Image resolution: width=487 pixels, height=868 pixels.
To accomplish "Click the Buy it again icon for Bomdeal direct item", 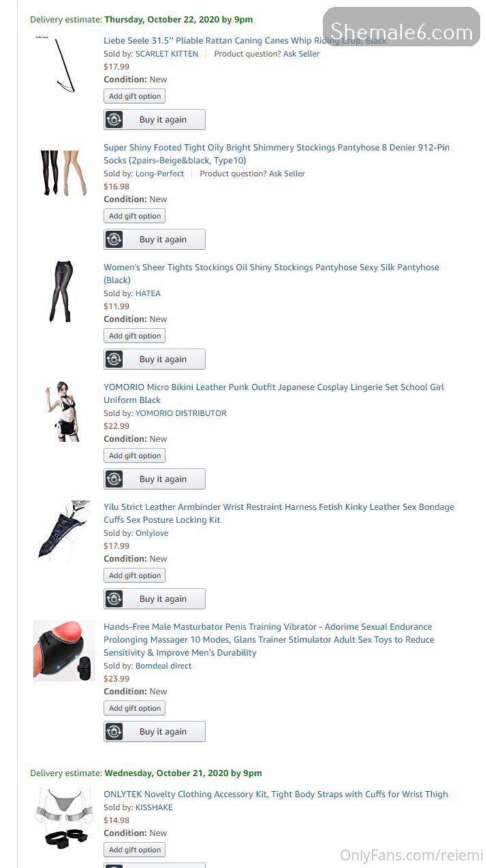I will point(114,732).
